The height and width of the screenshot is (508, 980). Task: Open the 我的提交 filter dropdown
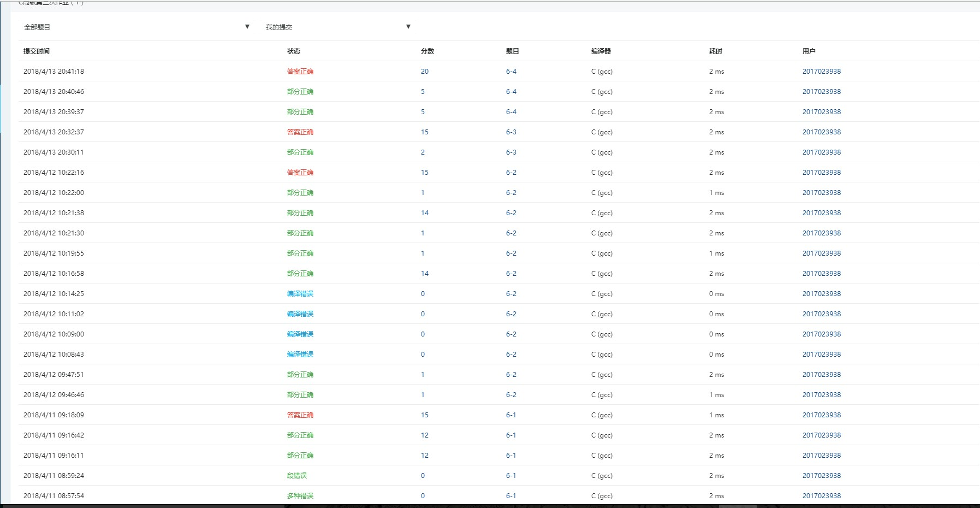pos(338,27)
